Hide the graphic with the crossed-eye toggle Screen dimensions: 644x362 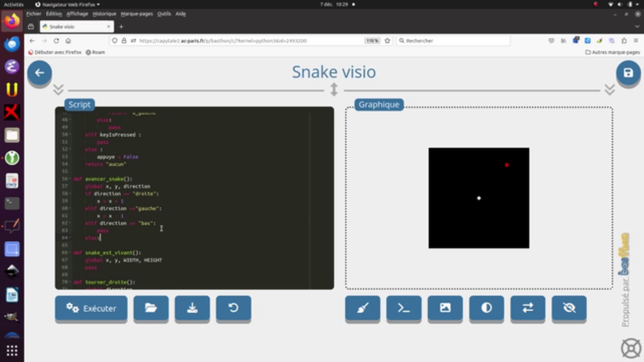point(569,308)
